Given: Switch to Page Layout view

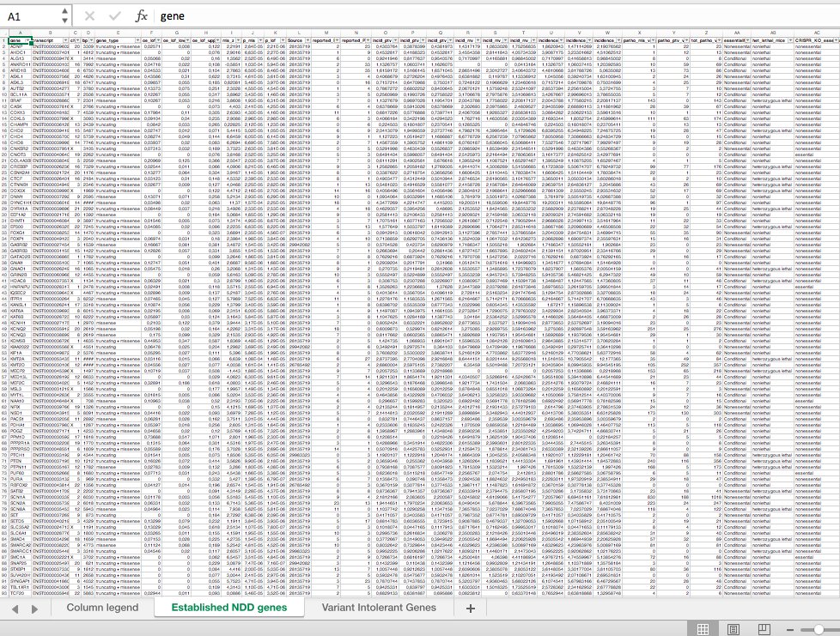Looking at the screenshot, I should (x=733, y=629).
